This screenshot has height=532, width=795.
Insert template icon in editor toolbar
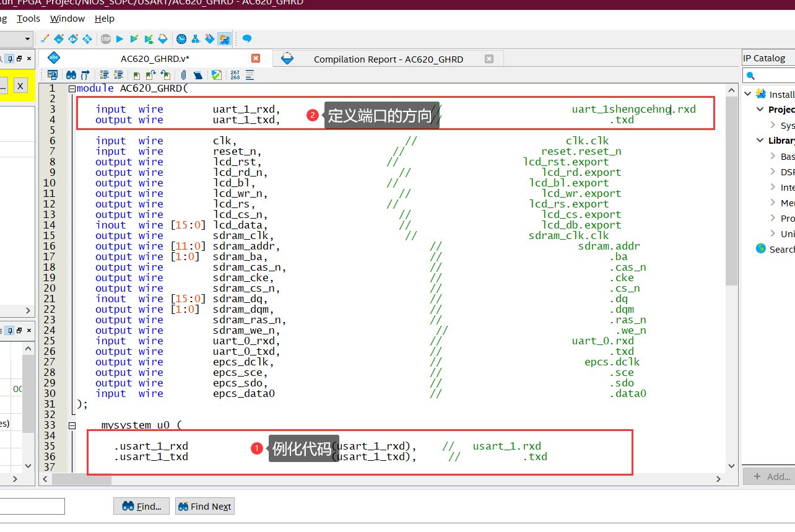click(x=198, y=75)
